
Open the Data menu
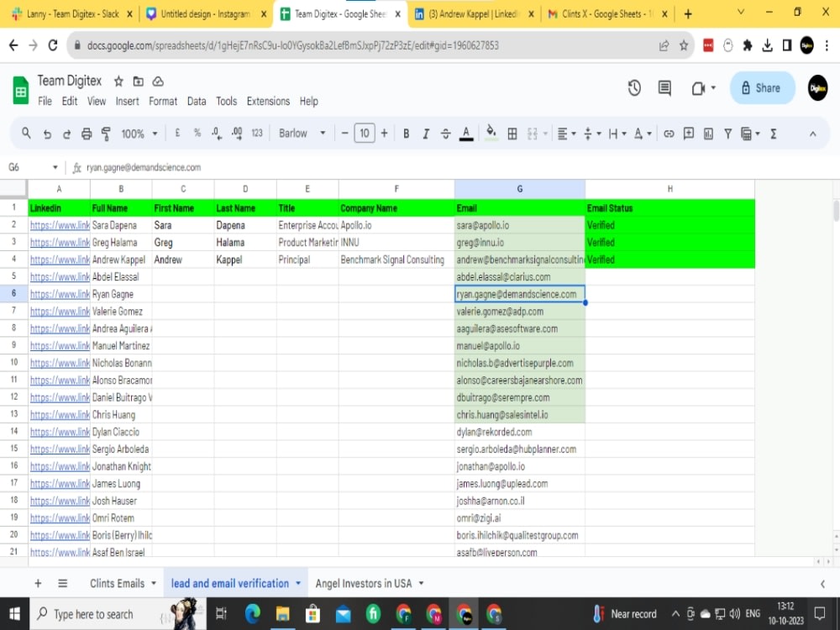tap(197, 102)
